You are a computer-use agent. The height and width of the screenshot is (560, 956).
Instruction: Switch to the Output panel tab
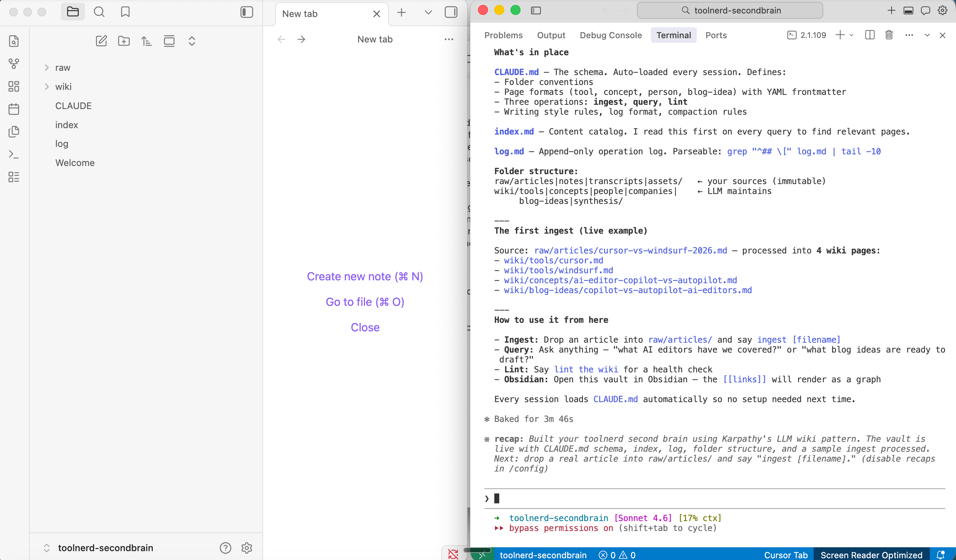point(551,35)
